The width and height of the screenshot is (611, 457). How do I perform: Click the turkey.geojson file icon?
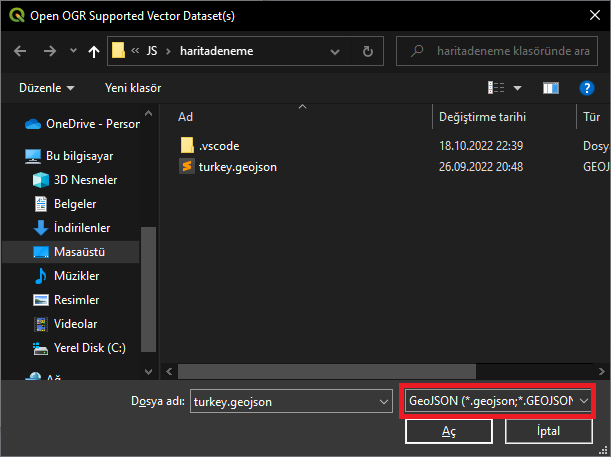pyautogui.click(x=187, y=166)
